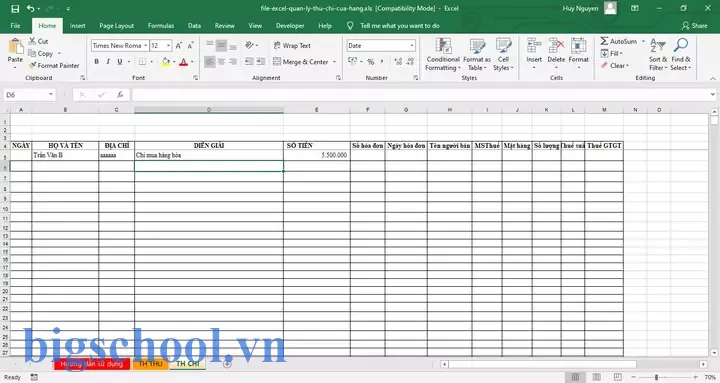Expand the Borders dropdown arrow
This screenshot has height=383, width=720.
(x=152, y=62)
